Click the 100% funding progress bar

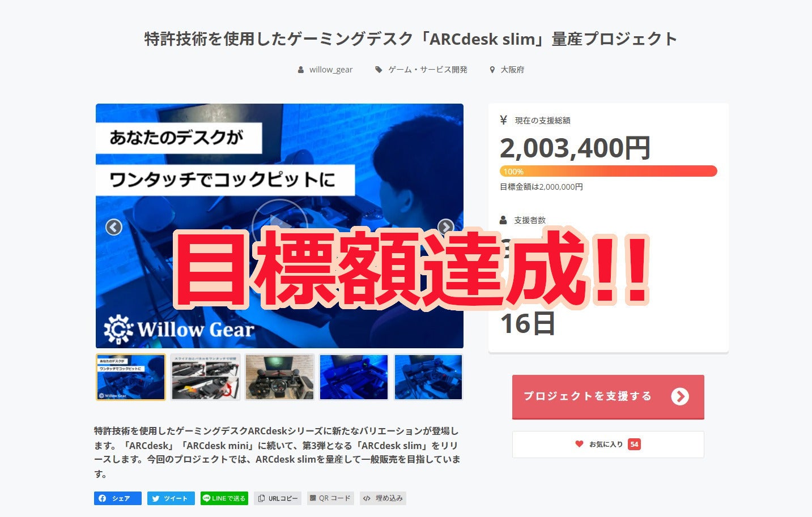coord(608,171)
